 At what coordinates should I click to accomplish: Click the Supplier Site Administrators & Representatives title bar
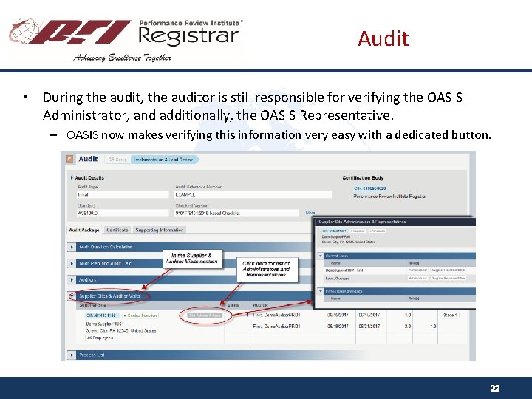tap(395, 222)
